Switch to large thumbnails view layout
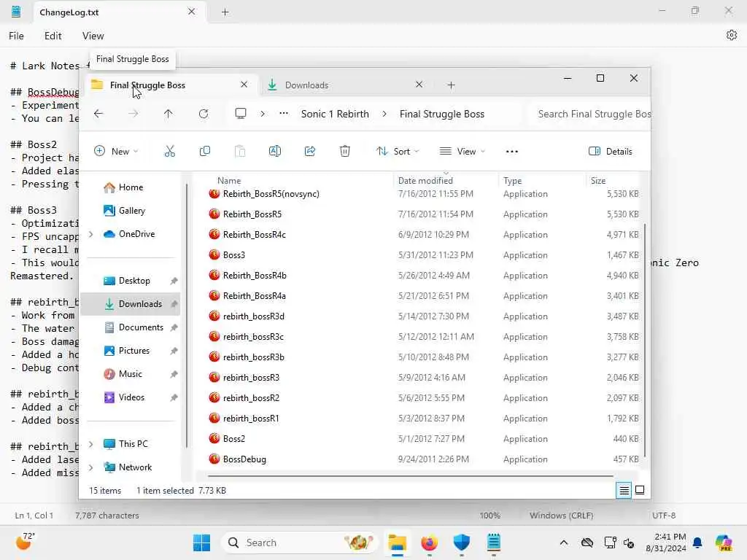747x560 pixels. (x=640, y=490)
